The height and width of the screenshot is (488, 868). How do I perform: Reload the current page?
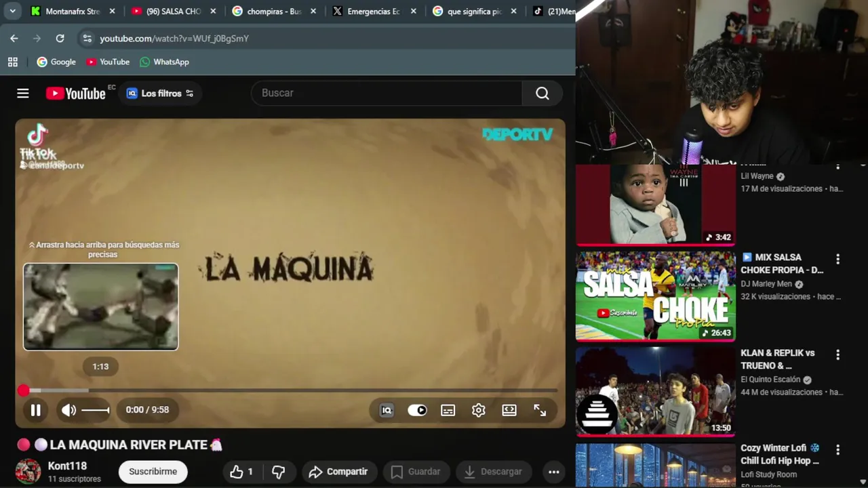coord(60,39)
